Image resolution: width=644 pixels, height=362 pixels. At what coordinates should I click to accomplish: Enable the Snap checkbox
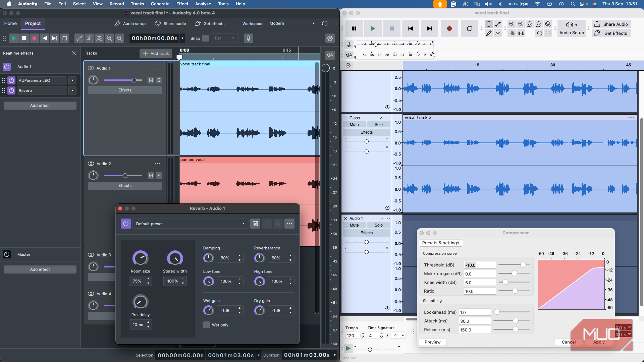(x=206, y=38)
